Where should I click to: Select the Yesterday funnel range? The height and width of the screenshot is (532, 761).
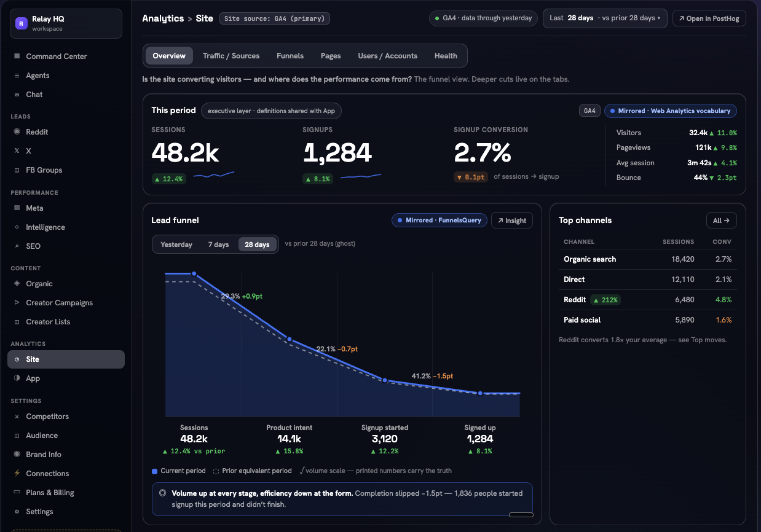point(176,244)
